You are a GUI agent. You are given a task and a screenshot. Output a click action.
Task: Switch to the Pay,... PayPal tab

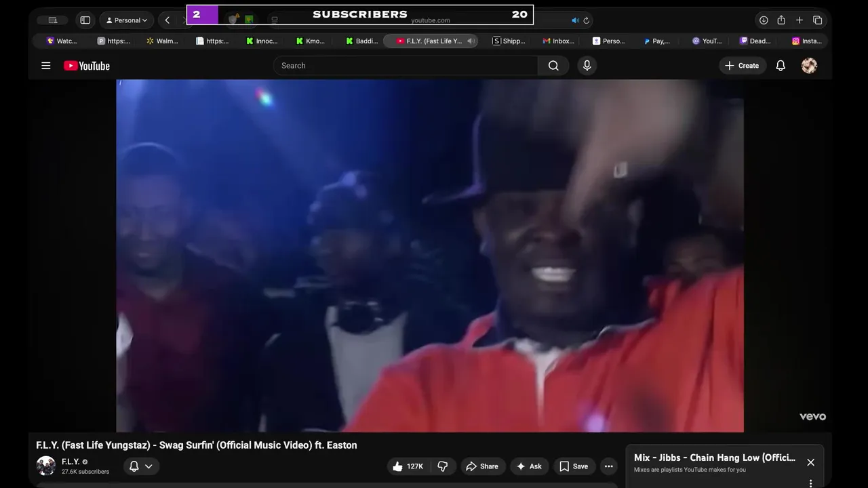[x=658, y=41]
